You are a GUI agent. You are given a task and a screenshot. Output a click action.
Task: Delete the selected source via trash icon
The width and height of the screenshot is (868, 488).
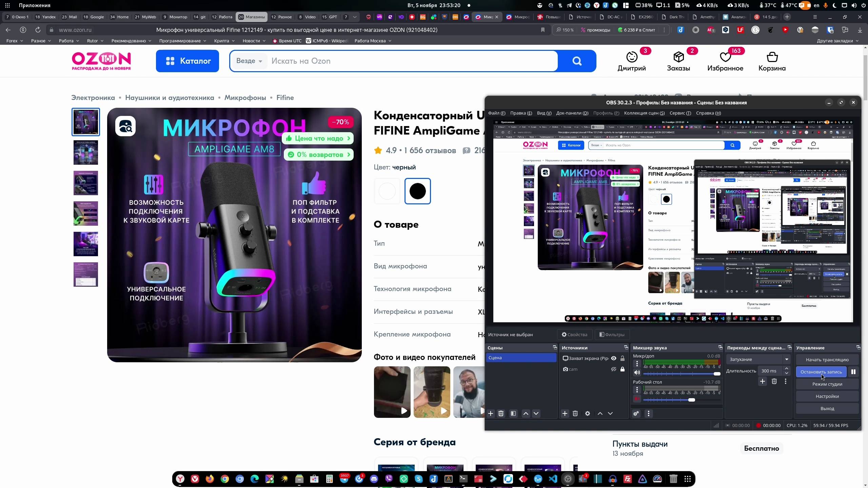click(x=575, y=413)
